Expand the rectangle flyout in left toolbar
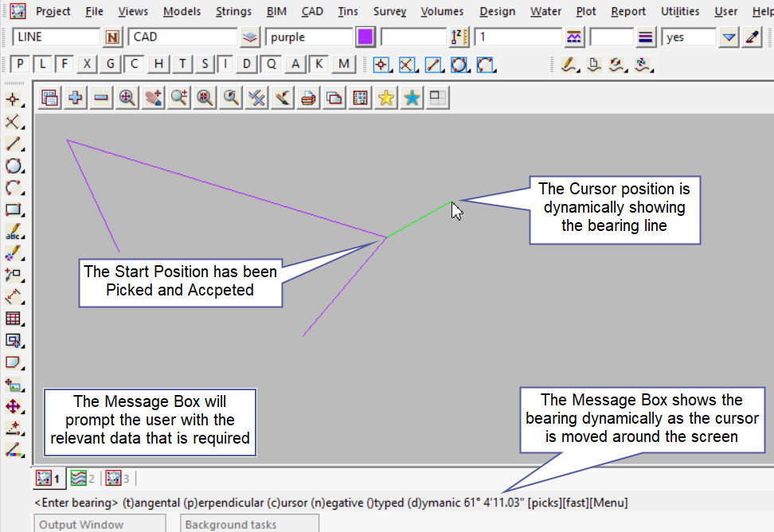The width and height of the screenshot is (774, 532). [23, 215]
